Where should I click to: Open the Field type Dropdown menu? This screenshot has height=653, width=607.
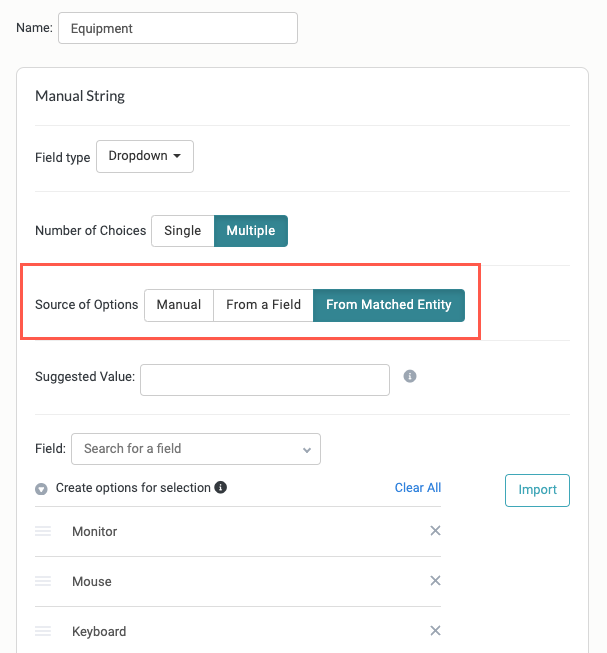145,156
